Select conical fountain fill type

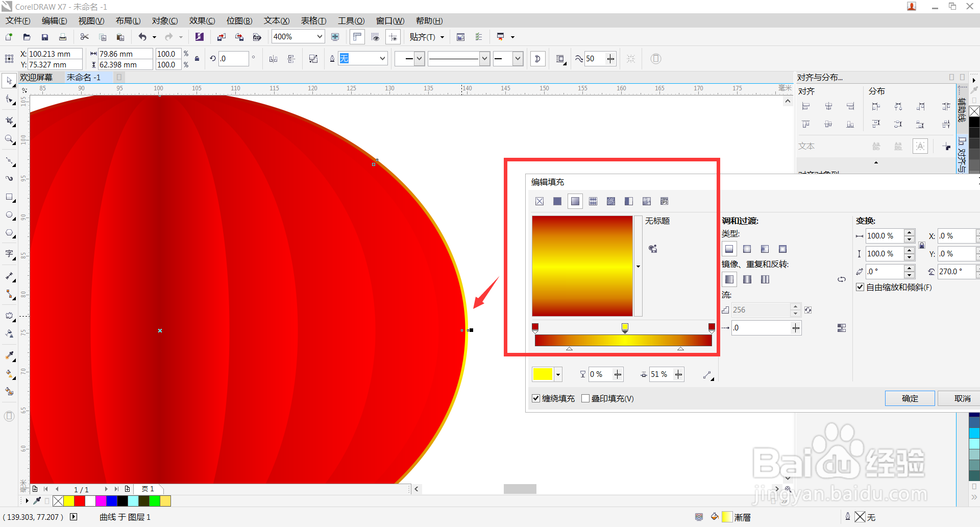point(765,249)
